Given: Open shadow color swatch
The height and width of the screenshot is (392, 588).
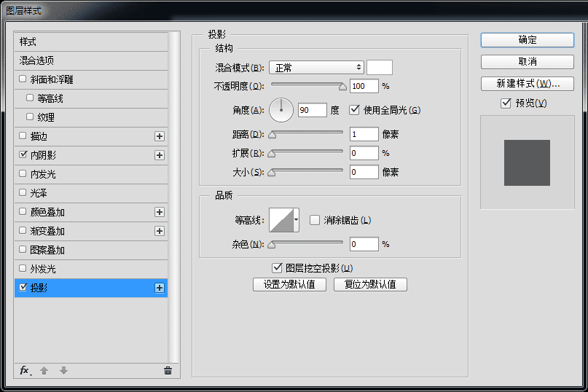Looking at the screenshot, I should (380, 68).
